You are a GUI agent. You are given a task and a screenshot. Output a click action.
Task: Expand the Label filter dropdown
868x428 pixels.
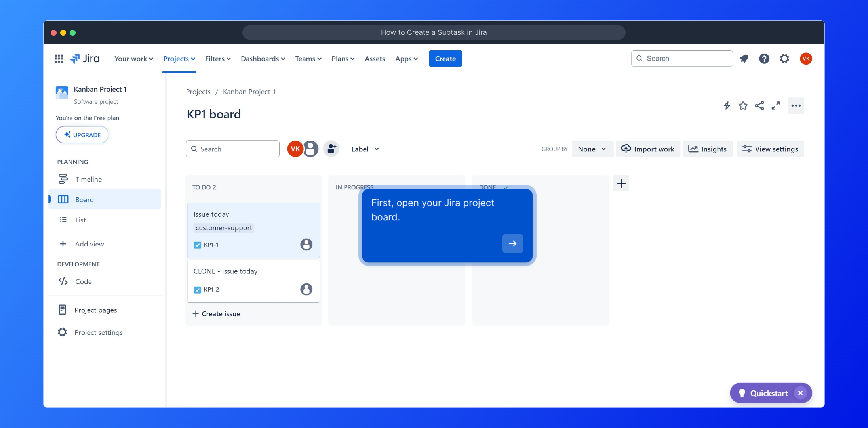click(365, 149)
